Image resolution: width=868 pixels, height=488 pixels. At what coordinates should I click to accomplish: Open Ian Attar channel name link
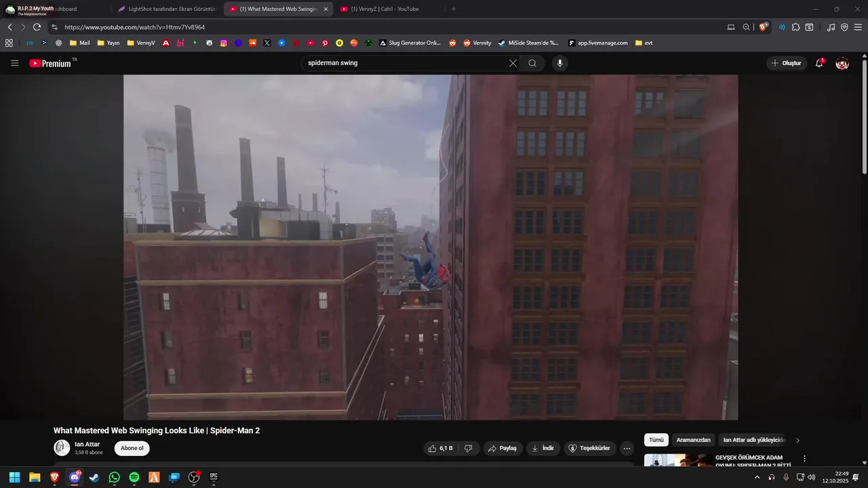[x=87, y=444]
